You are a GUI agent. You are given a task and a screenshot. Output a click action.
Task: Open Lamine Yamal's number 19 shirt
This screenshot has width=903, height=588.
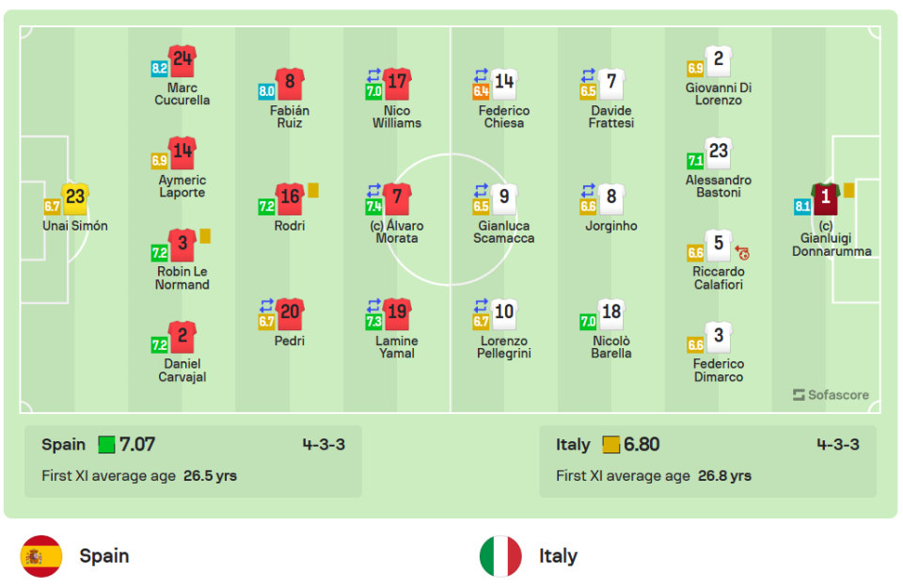pyautogui.click(x=397, y=314)
